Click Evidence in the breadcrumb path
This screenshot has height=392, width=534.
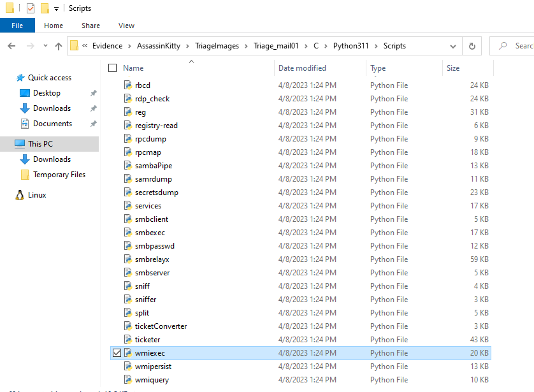(107, 46)
